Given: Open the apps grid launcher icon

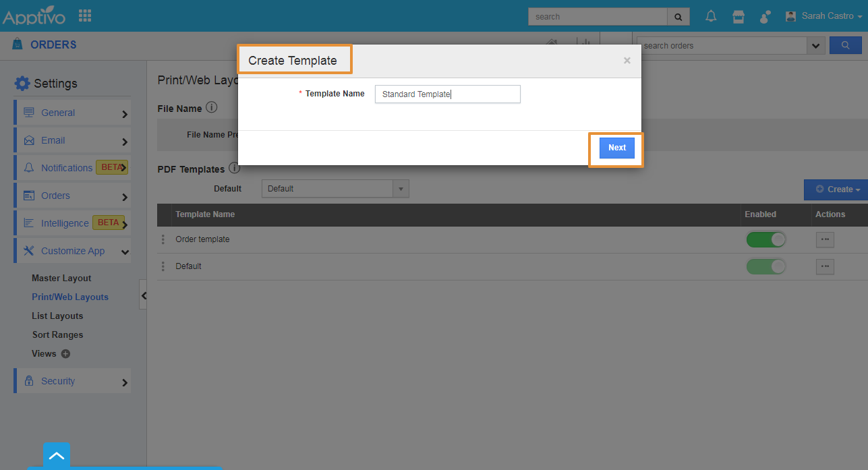Looking at the screenshot, I should tap(85, 16).
